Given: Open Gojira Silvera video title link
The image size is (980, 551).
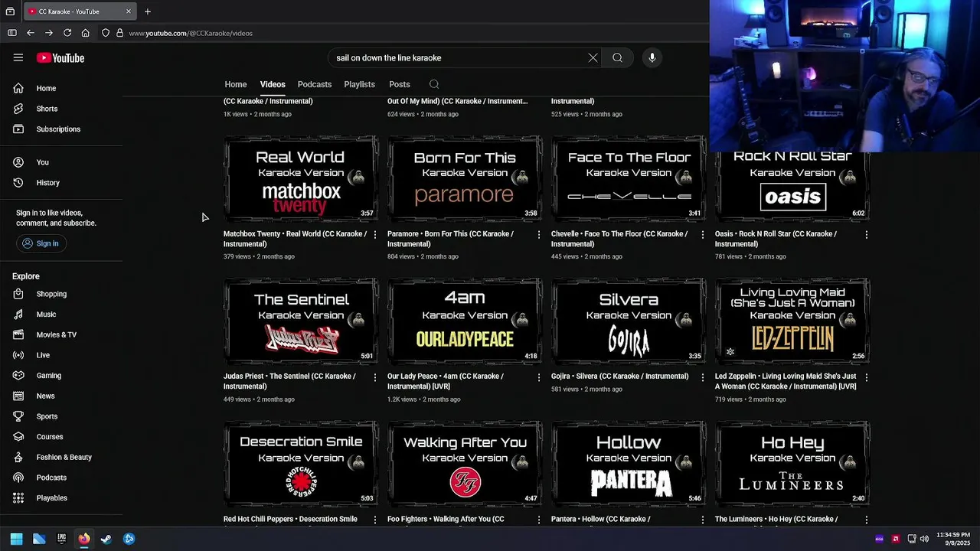Looking at the screenshot, I should (x=619, y=377).
